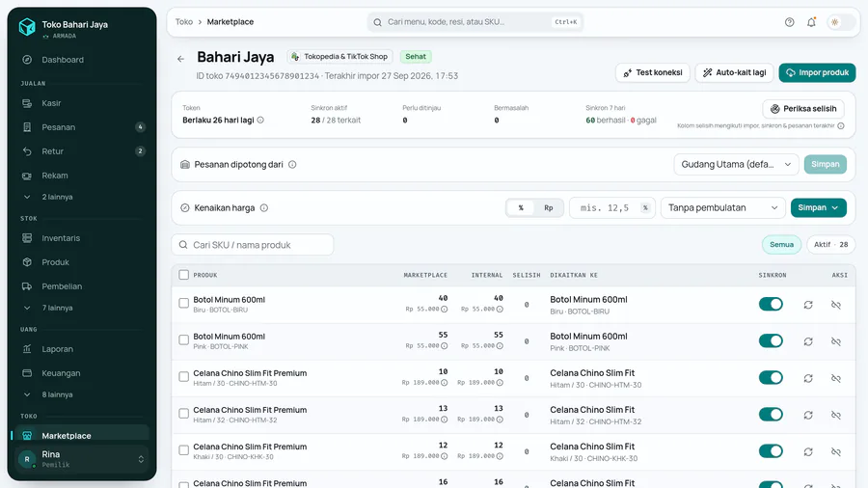Select the Aktif 28 filter tab

(x=831, y=245)
